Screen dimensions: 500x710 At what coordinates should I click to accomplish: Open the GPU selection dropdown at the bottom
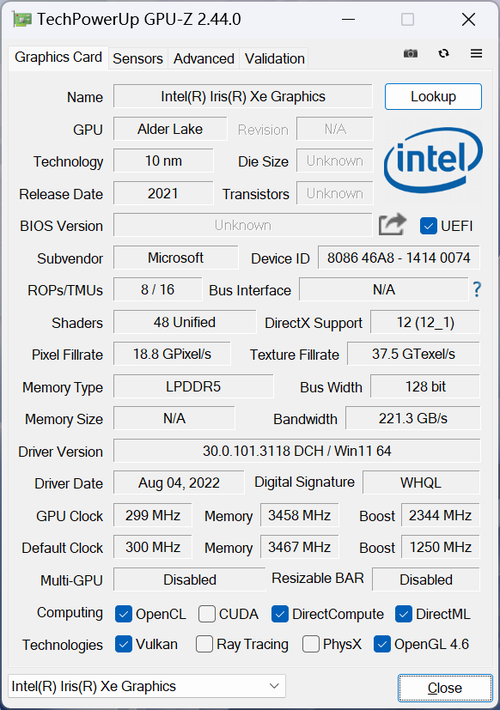pos(147,686)
